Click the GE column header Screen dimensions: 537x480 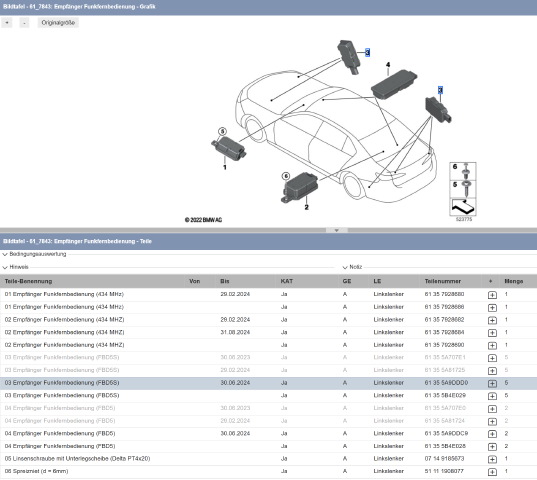tap(347, 281)
